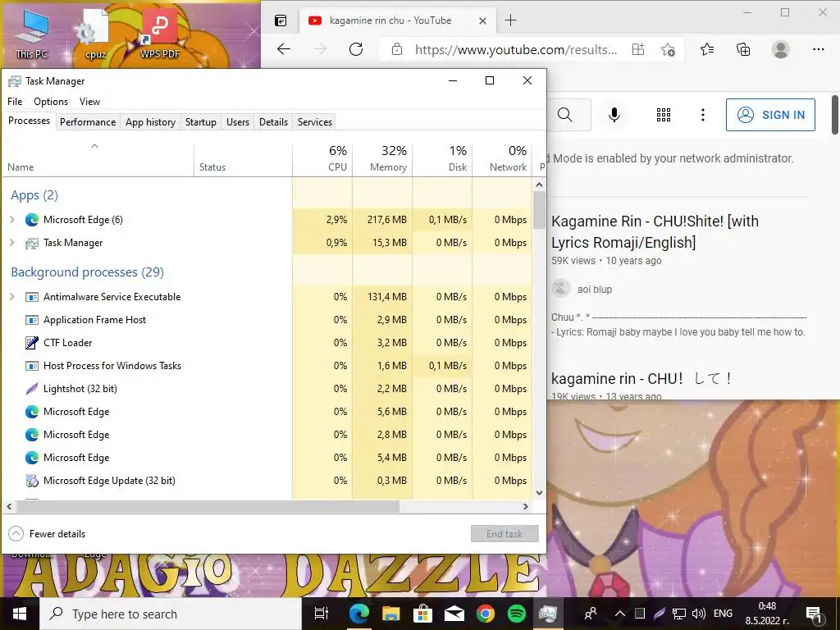Open Edge Settings and more menu
The width and height of the screenshot is (840, 630).
(818, 50)
